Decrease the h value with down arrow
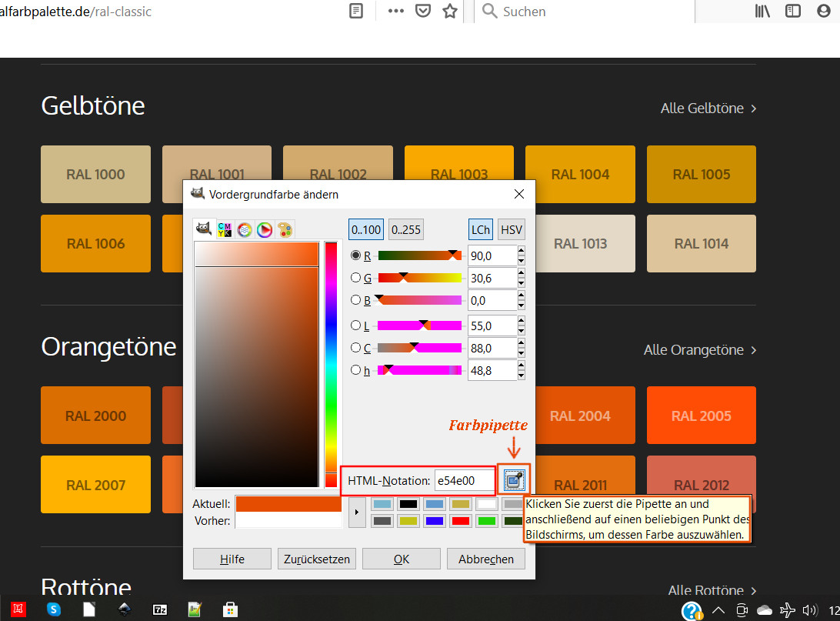The height and width of the screenshot is (621, 840). pyautogui.click(x=522, y=376)
